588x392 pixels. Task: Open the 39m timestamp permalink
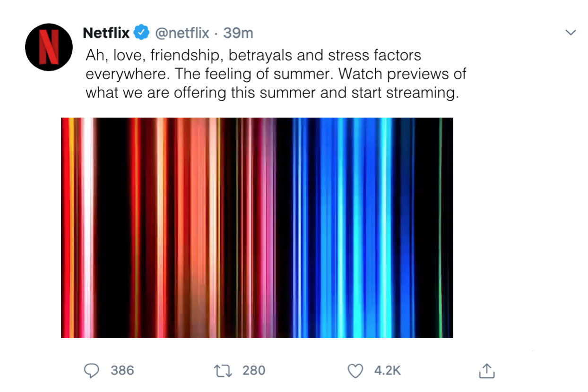click(x=238, y=33)
